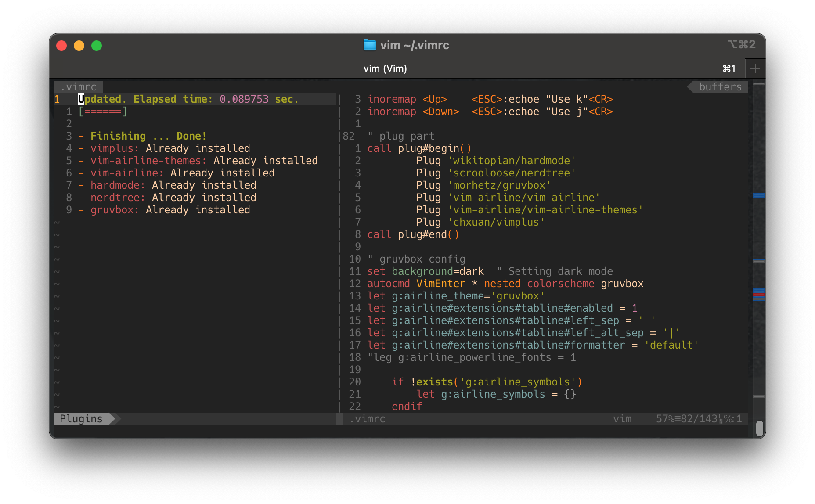Click the Plugins segment in the left statusline

pyautogui.click(x=81, y=419)
